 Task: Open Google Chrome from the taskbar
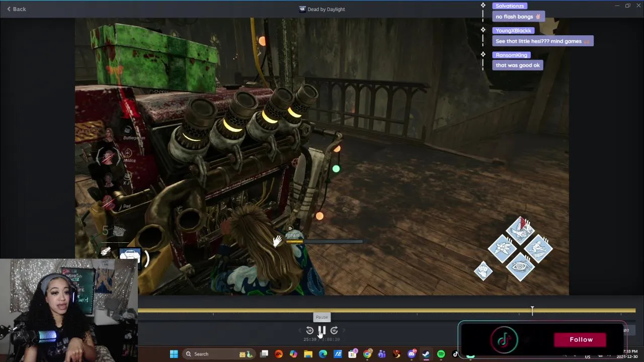(367, 354)
